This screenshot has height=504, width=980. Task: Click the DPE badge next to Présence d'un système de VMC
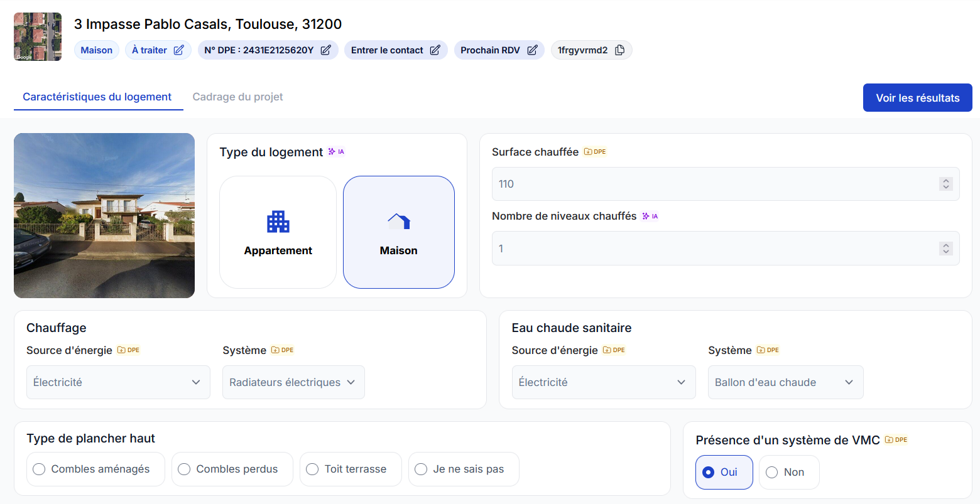[x=896, y=440]
